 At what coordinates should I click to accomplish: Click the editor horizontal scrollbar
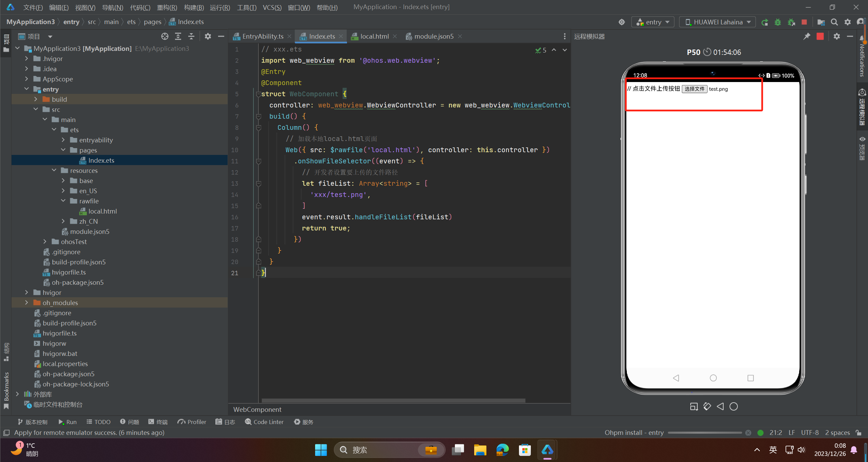[393, 400]
